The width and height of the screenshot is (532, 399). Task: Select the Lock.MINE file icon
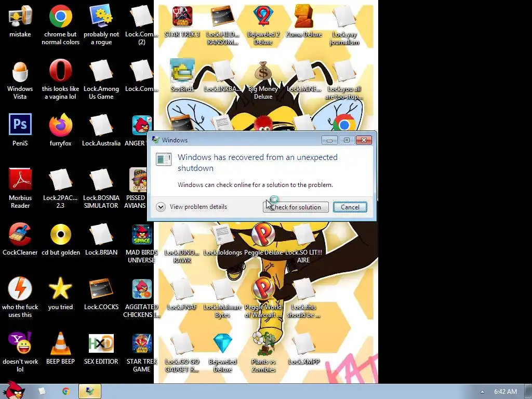coord(303,71)
